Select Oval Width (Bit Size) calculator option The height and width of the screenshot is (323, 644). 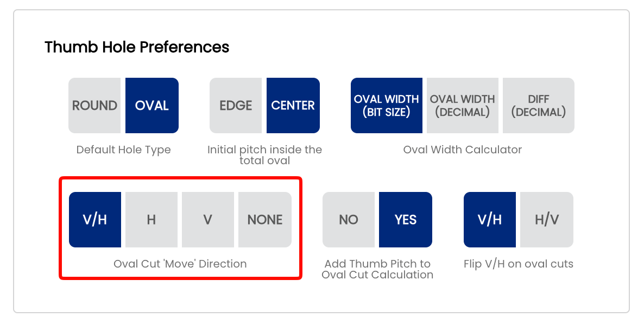click(x=387, y=105)
